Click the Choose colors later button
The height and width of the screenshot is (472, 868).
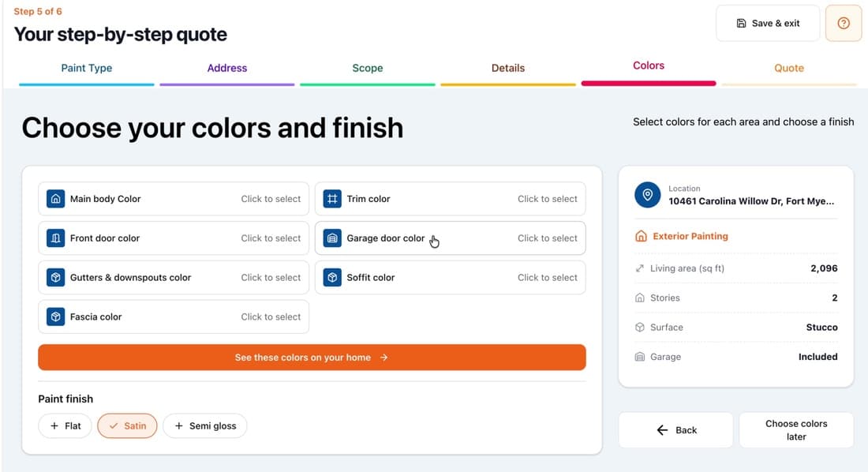tap(796, 430)
